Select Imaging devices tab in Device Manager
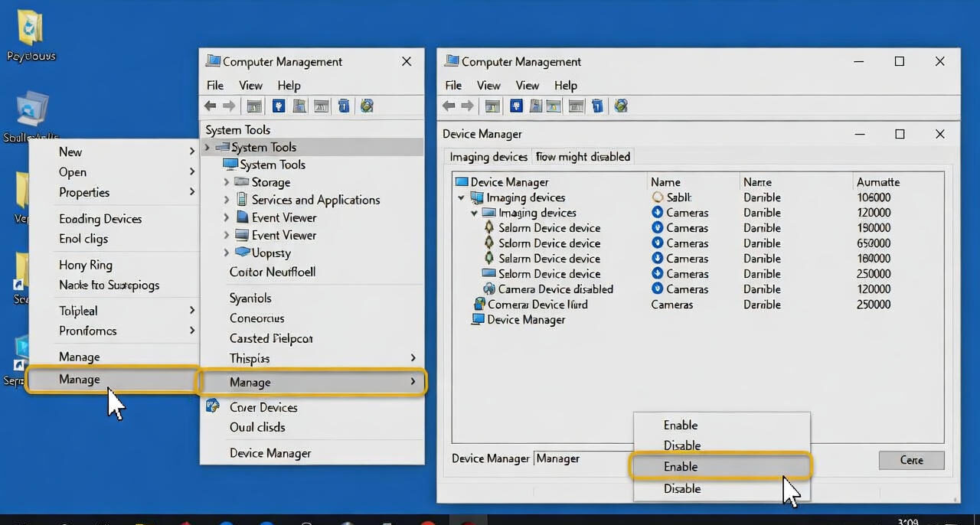The height and width of the screenshot is (525, 980). (x=488, y=156)
